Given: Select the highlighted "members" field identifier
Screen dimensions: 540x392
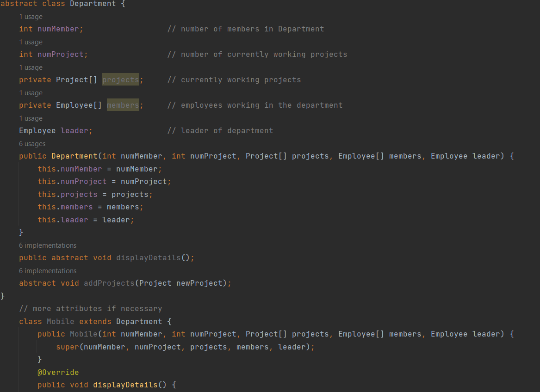Looking at the screenshot, I should tap(123, 105).
